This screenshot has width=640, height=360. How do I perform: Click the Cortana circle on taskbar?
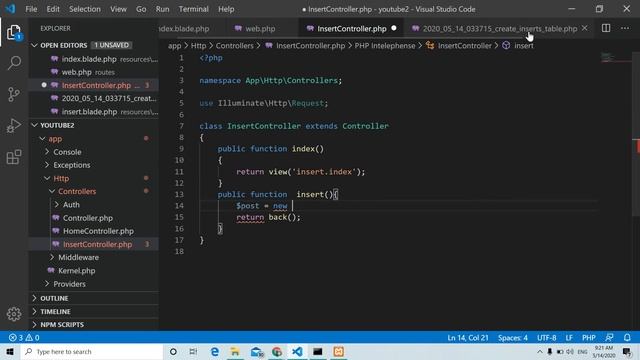[173, 351]
